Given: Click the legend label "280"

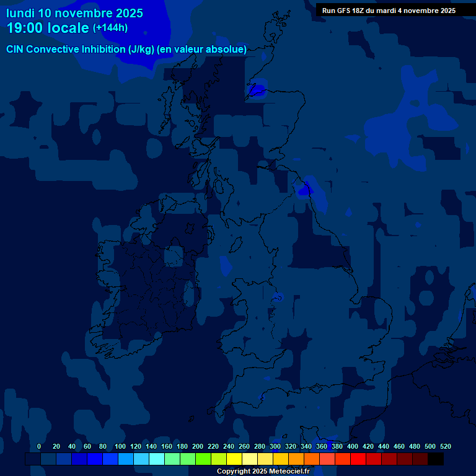Looking at the screenshot, I should click(x=260, y=446).
